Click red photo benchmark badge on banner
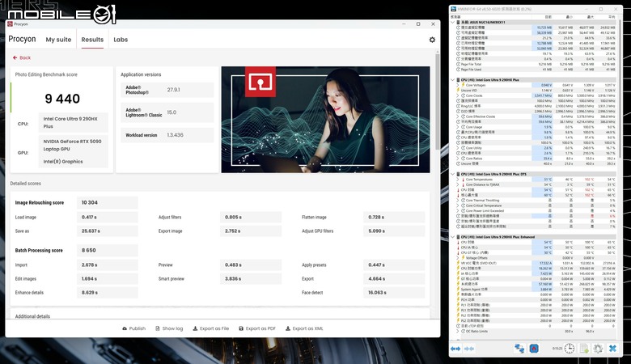Image resolution: width=631 pixels, height=364 pixels. pyautogui.click(x=260, y=82)
